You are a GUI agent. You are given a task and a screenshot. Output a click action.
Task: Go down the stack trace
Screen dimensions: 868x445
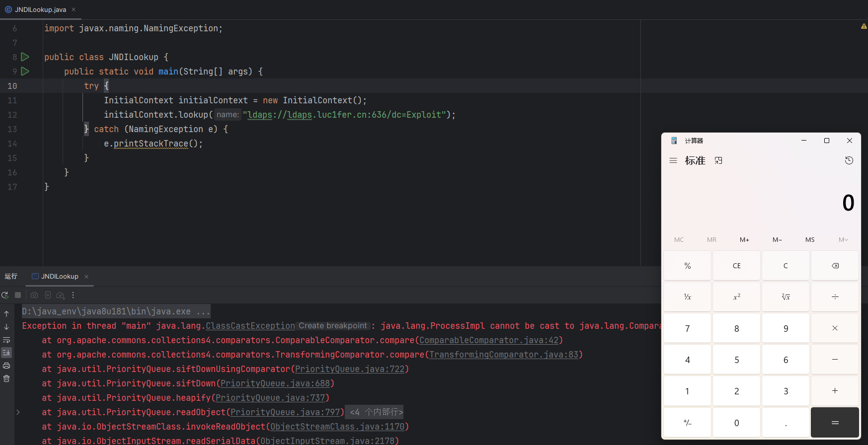click(6, 327)
